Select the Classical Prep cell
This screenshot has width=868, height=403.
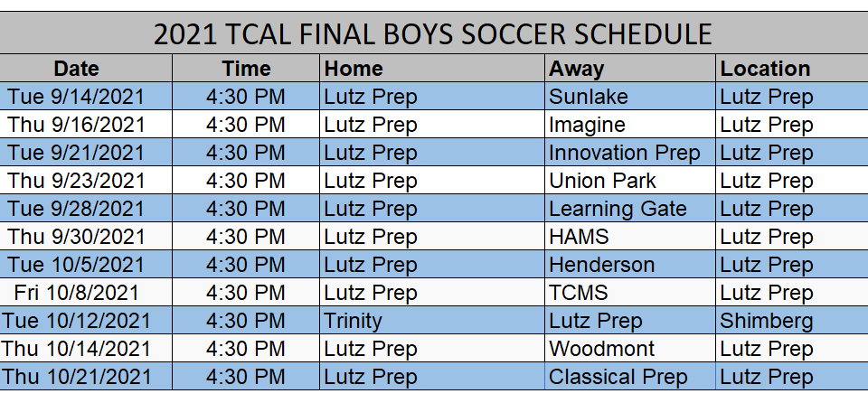630,377
